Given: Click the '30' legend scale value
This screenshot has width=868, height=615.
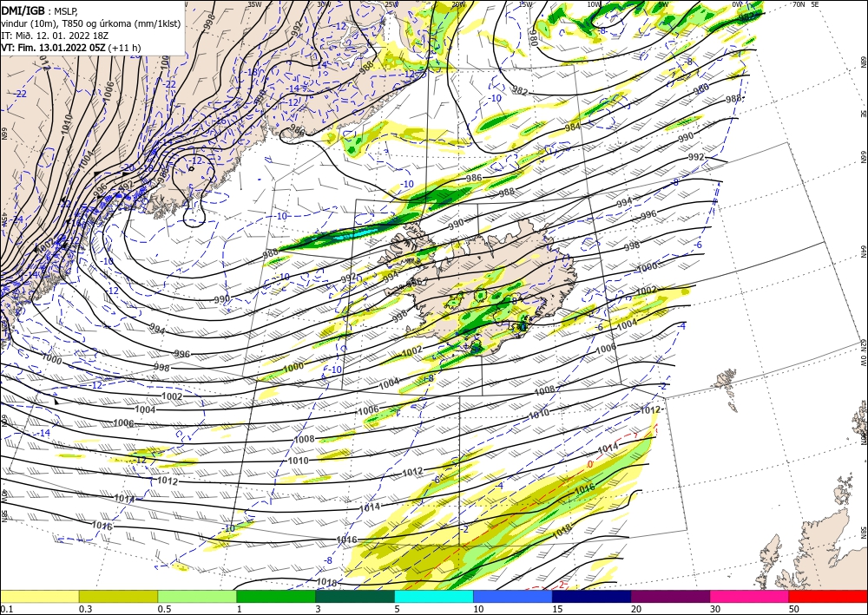Looking at the screenshot, I should click(x=715, y=609).
